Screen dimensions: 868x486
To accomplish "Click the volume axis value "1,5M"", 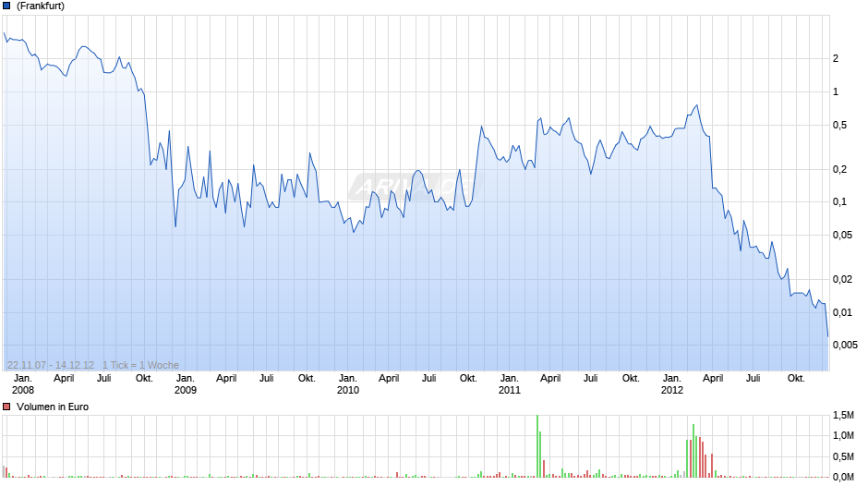I will (x=844, y=415).
